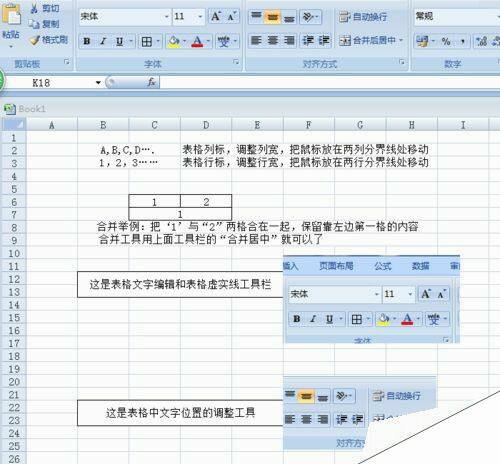Viewport: 500px width, 464px height.
Task: Expand the underline style dropdown arrow
Action: tap(131, 42)
